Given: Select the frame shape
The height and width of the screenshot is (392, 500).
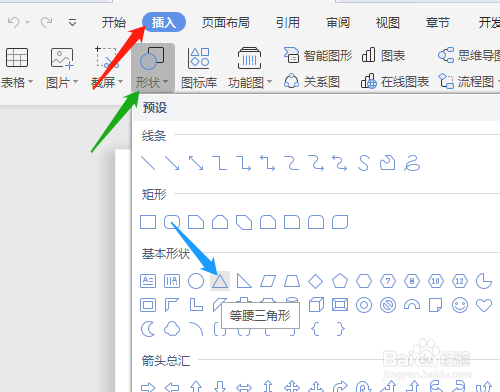Looking at the screenshot, I should click(x=148, y=305).
